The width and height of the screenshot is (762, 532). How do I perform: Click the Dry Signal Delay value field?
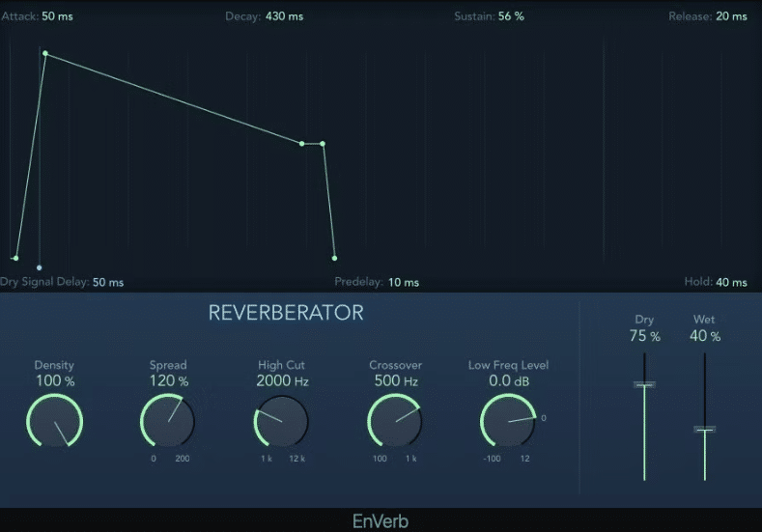click(108, 283)
